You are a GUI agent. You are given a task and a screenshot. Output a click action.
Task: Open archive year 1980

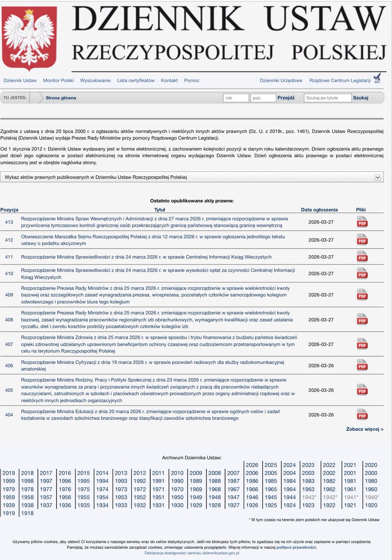[x=371, y=481]
